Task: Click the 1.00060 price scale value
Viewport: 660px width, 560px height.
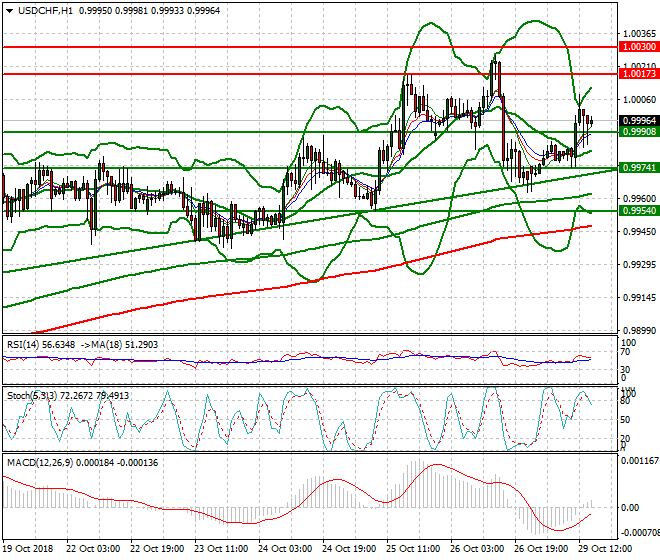Action: coord(639,100)
